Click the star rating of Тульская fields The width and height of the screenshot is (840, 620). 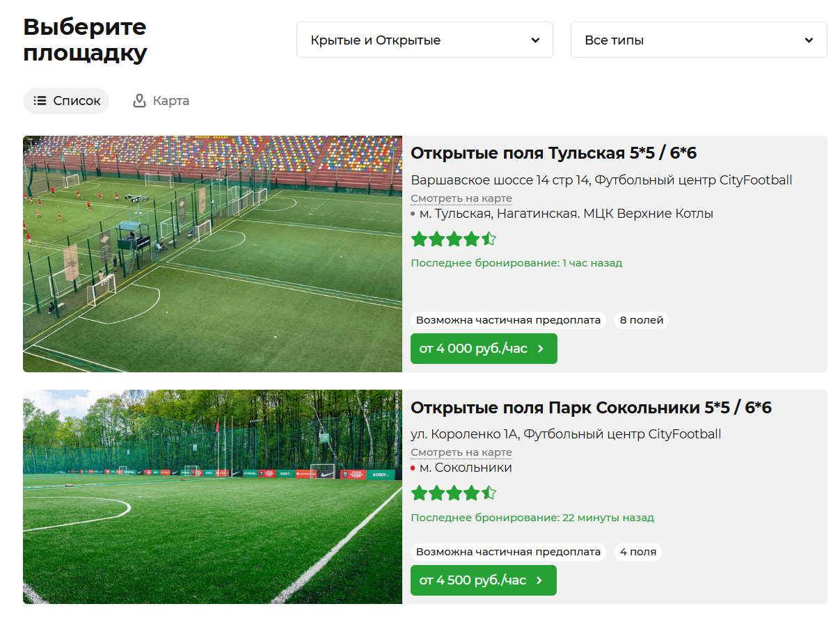453,240
